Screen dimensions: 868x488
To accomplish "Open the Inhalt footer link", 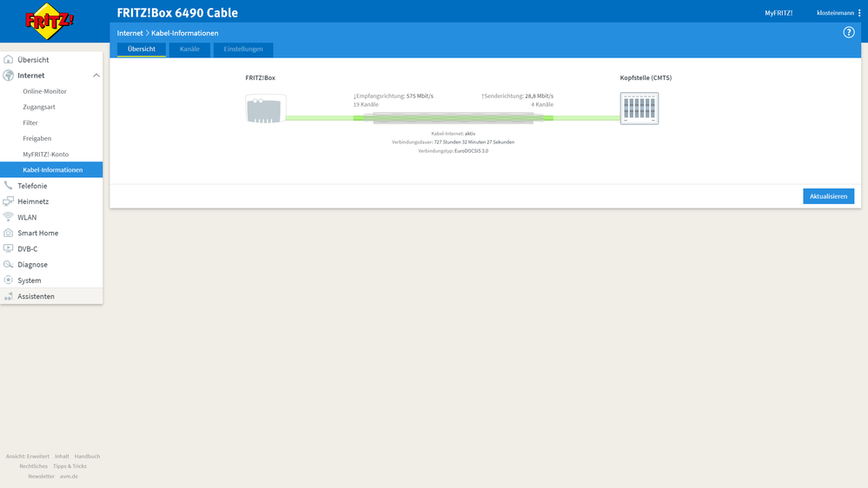I will 62,457.
